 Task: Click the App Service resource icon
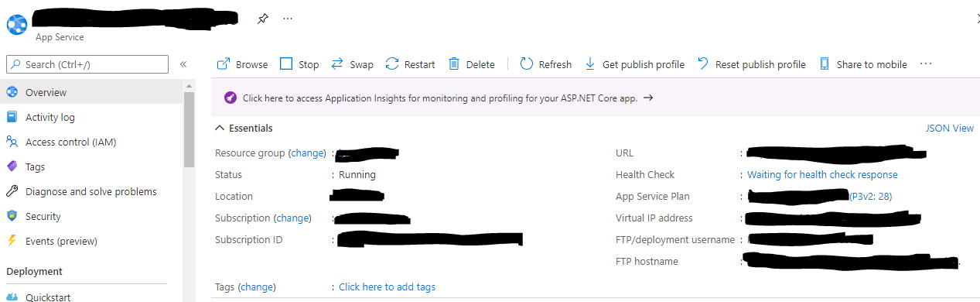point(17,24)
